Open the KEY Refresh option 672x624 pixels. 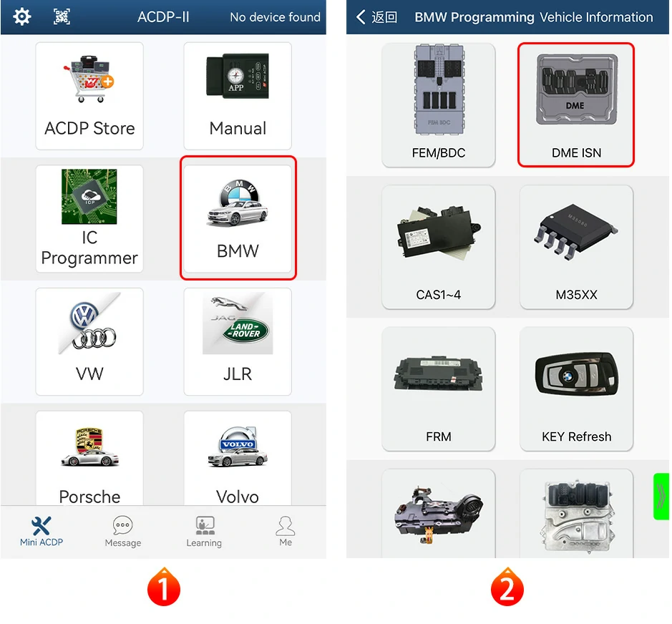pyautogui.click(x=576, y=389)
